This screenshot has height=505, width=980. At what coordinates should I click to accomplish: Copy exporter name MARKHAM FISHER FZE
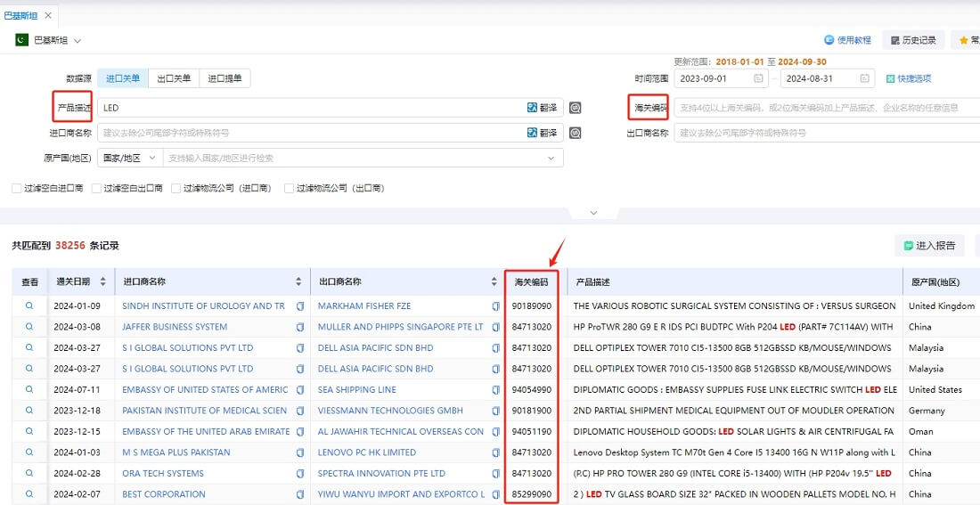coord(495,306)
